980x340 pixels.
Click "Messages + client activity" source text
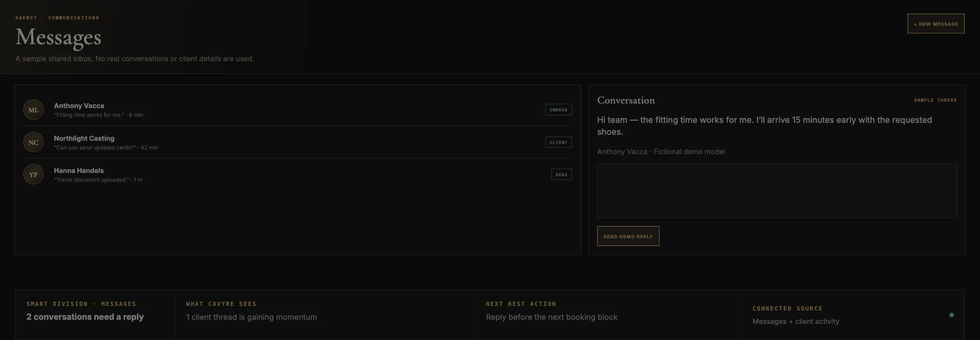point(796,322)
